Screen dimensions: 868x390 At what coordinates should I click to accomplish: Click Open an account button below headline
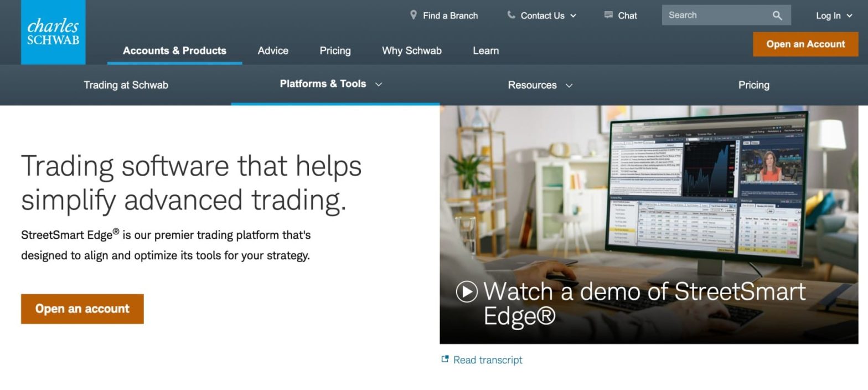point(82,309)
